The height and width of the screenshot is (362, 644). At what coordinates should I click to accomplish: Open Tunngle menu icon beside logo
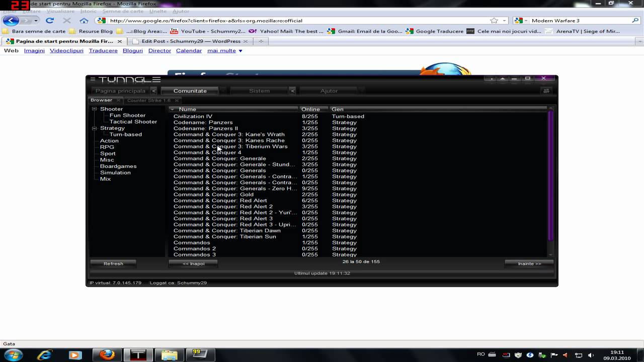93,79
